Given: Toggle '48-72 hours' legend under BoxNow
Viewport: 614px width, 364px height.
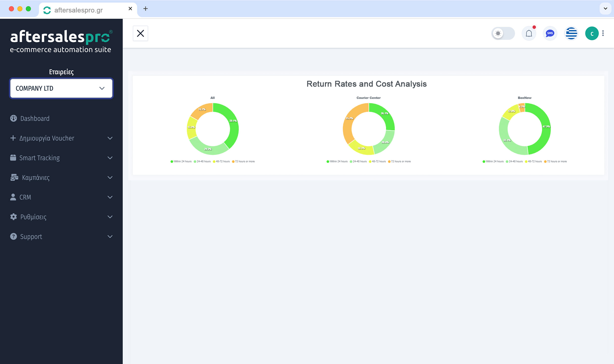Looking at the screenshot, I should click(x=533, y=162).
